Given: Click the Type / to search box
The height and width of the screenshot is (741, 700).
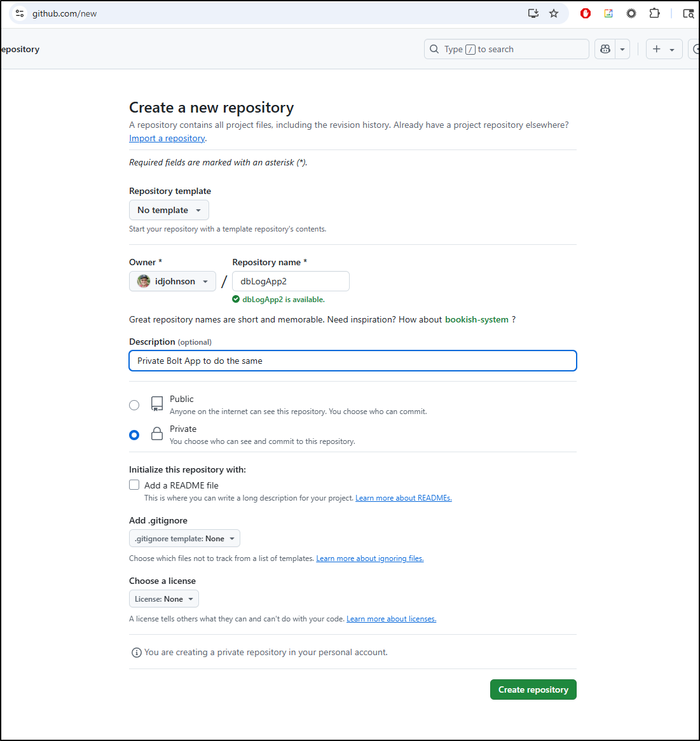Looking at the screenshot, I should pyautogui.click(x=506, y=49).
